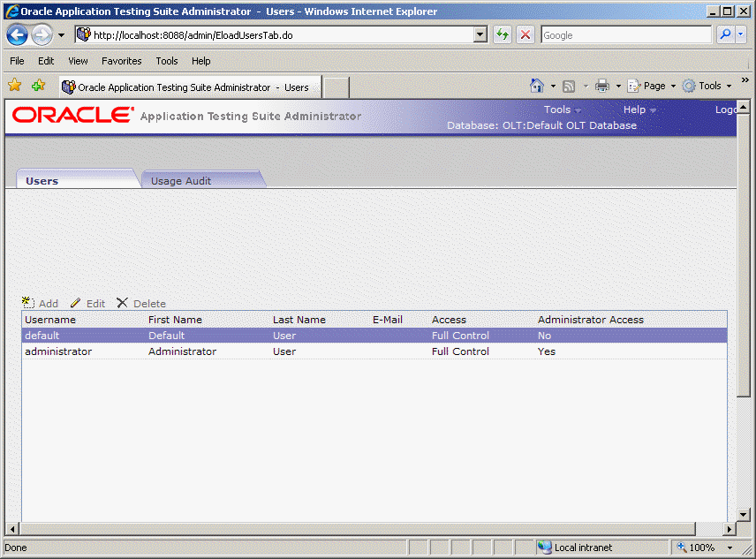Viewport: 756px width, 559px height.
Task: Switch to the Users tab
Action: coord(77,178)
